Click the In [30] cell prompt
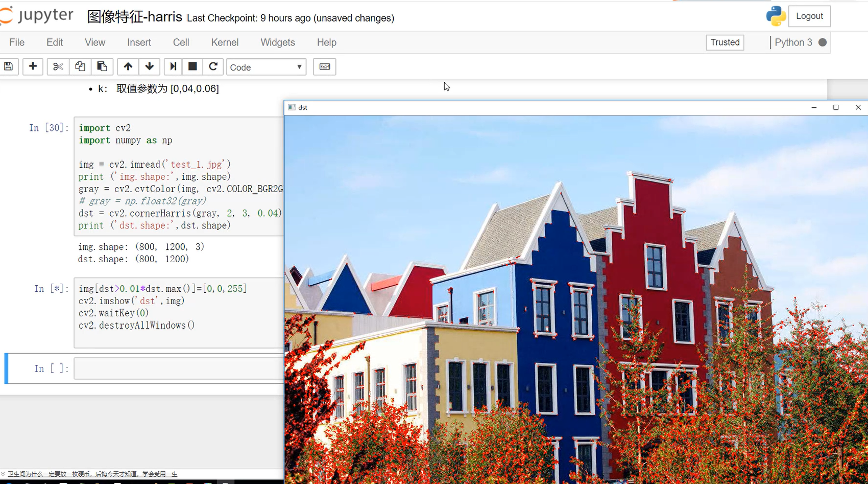Screen dimensions: 868x484 coord(49,128)
